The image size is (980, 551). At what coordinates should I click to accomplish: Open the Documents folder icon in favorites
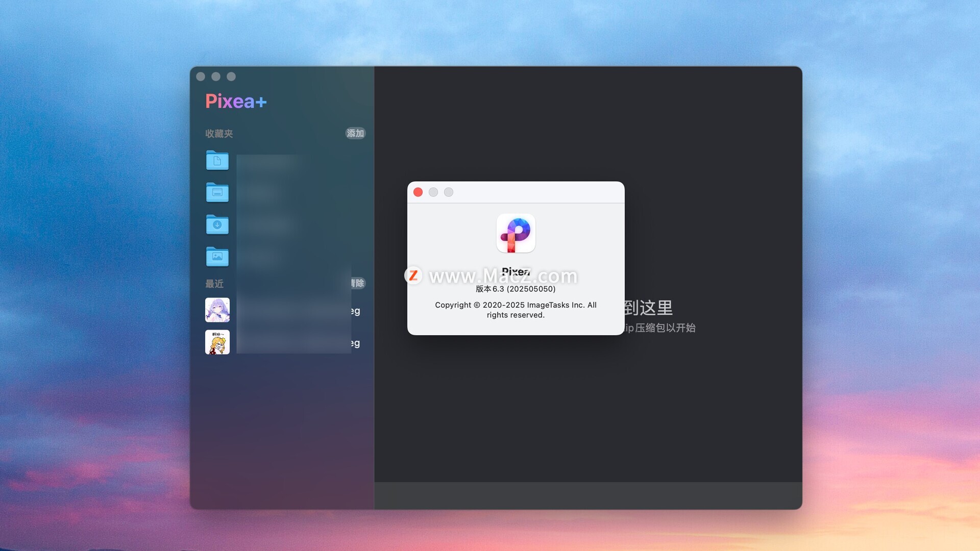[x=217, y=160]
